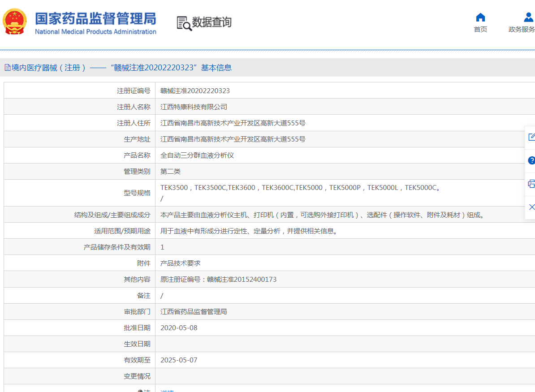Click 江西省药品监督管理局 approval department
The width and height of the screenshot is (535, 392).
click(x=194, y=311)
